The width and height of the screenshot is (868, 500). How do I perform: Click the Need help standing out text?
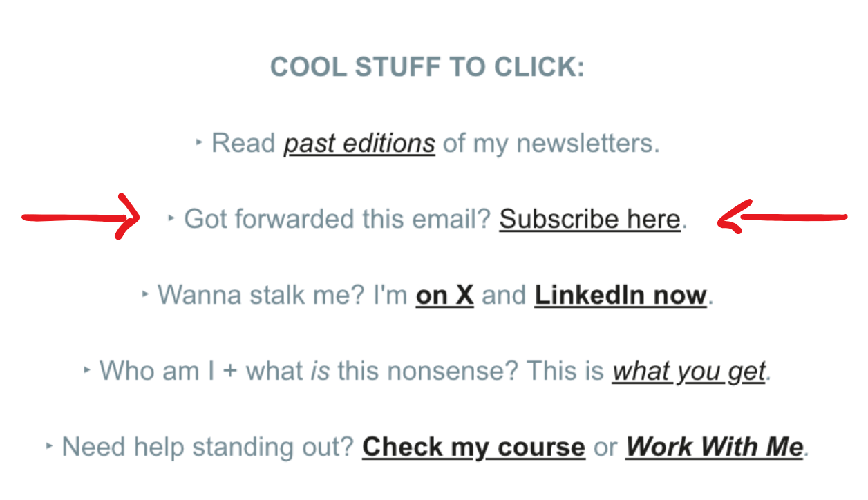pos(208,447)
